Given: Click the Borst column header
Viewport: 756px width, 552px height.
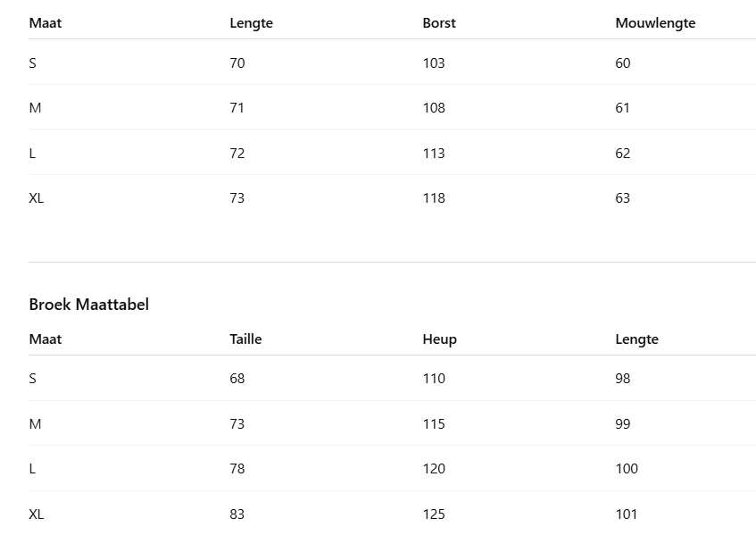Looking at the screenshot, I should 439,23.
